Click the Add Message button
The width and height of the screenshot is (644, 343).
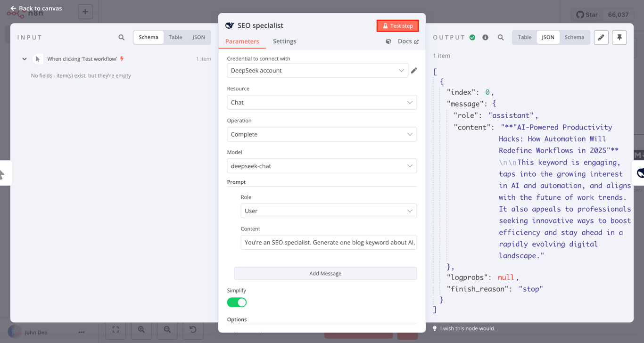coord(325,273)
